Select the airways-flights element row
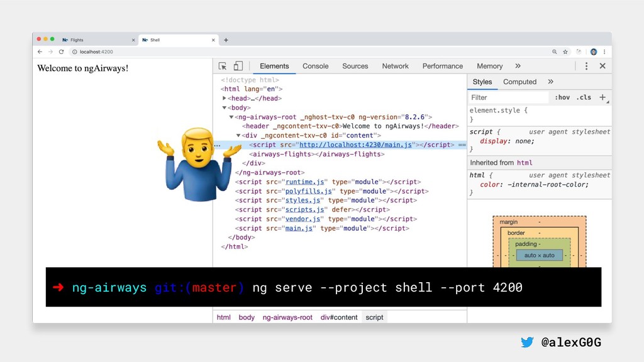Viewport: 644px width, 362px height. click(317, 154)
